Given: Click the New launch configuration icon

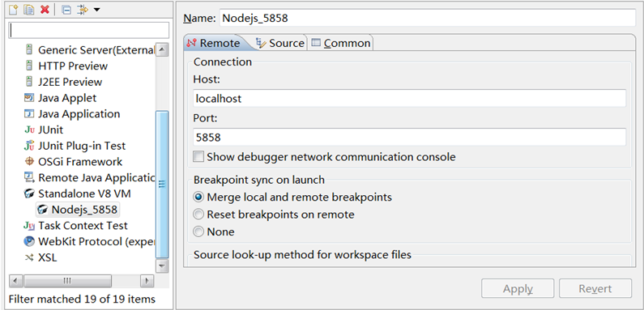Looking at the screenshot, I should (13, 10).
